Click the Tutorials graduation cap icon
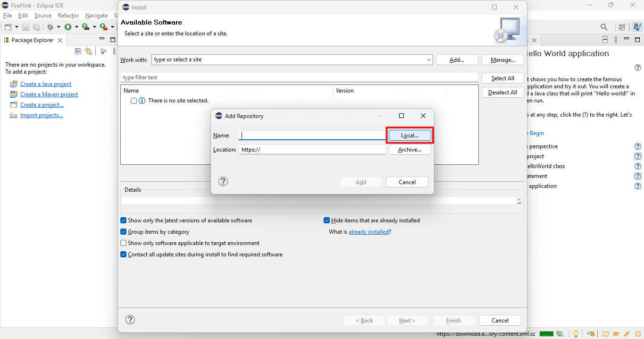The image size is (644, 339). point(616,334)
